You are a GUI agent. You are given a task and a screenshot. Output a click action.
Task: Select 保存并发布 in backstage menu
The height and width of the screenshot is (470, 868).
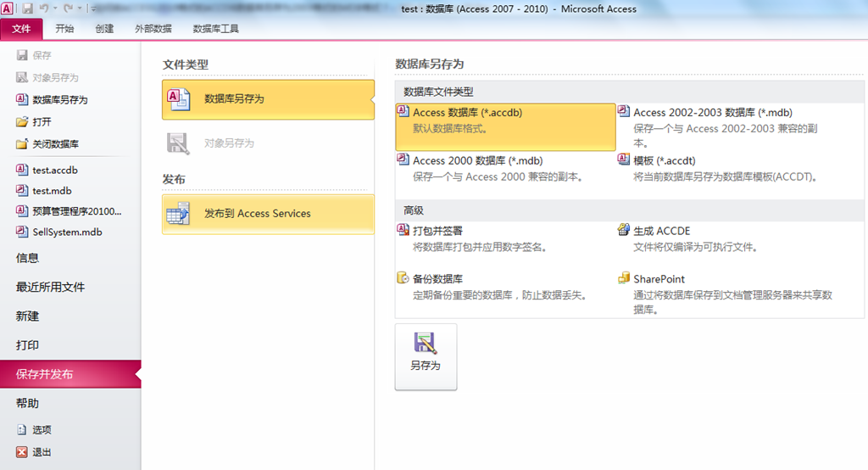pos(70,374)
